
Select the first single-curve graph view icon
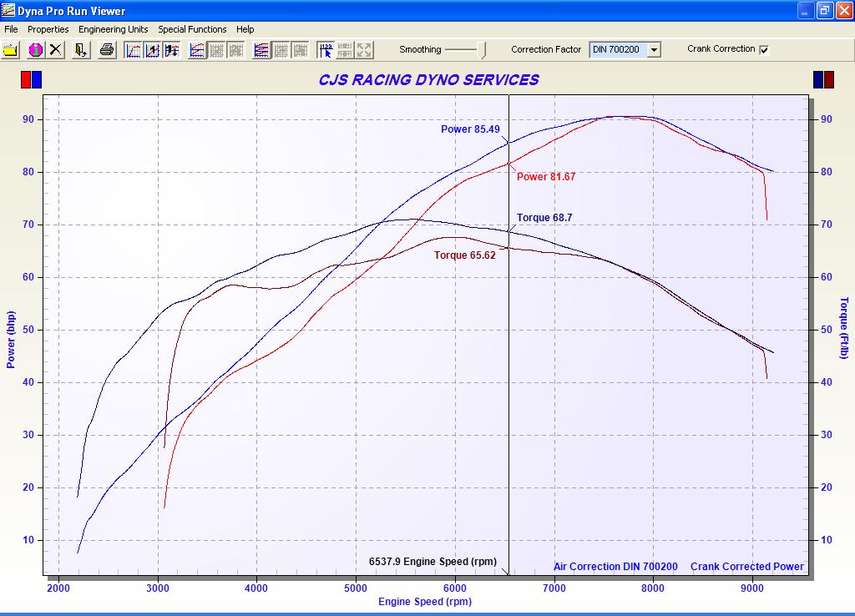click(x=134, y=50)
